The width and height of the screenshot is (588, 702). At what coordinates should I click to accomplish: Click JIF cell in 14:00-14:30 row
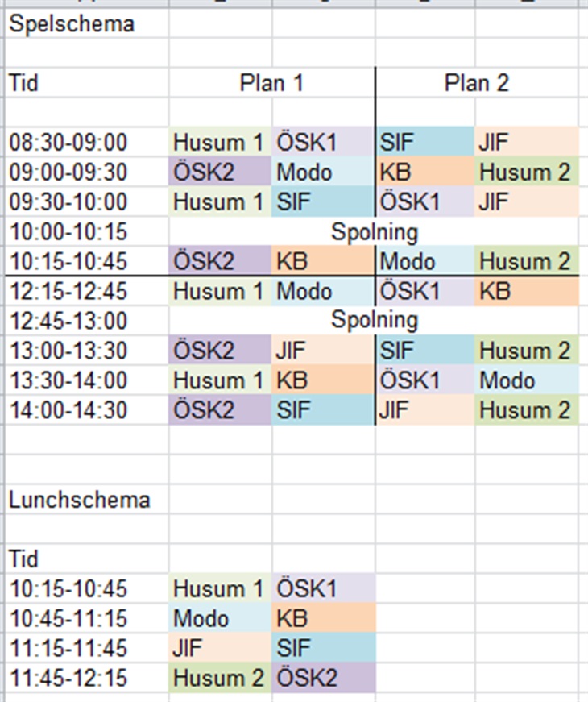tap(425, 409)
